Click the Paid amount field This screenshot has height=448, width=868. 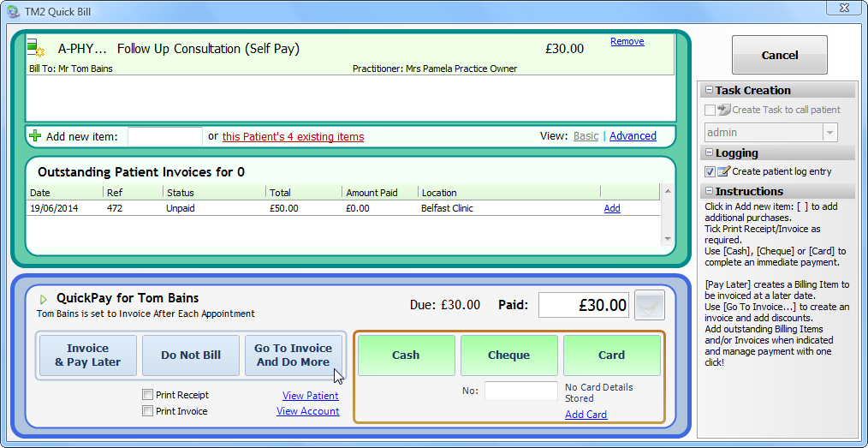pos(584,305)
